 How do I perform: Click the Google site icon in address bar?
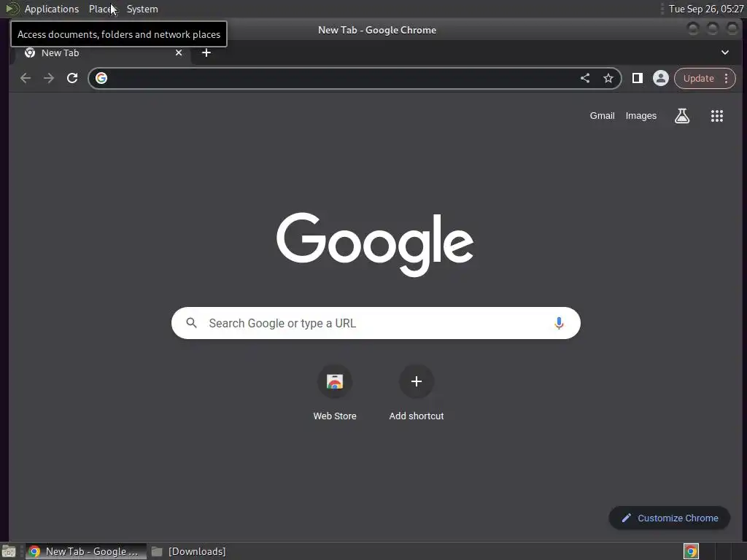101,78
